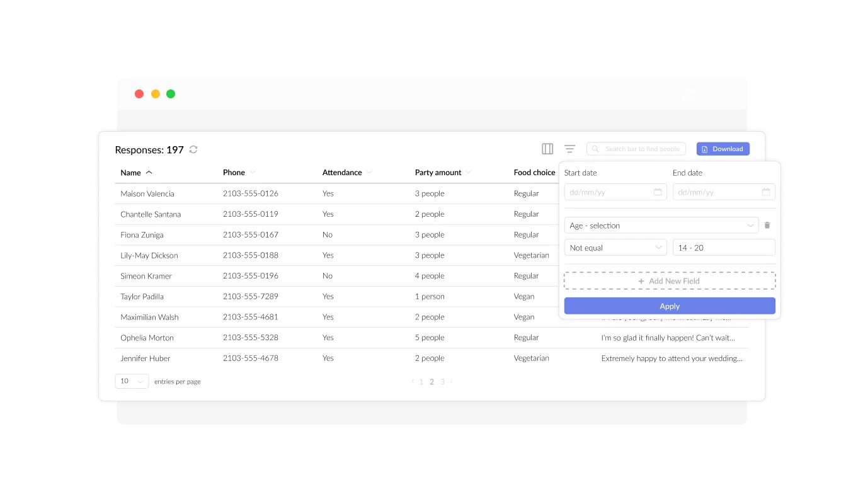863x504 pixels.
Task: Go to page 3 in pagination
Action: point(442,381)
